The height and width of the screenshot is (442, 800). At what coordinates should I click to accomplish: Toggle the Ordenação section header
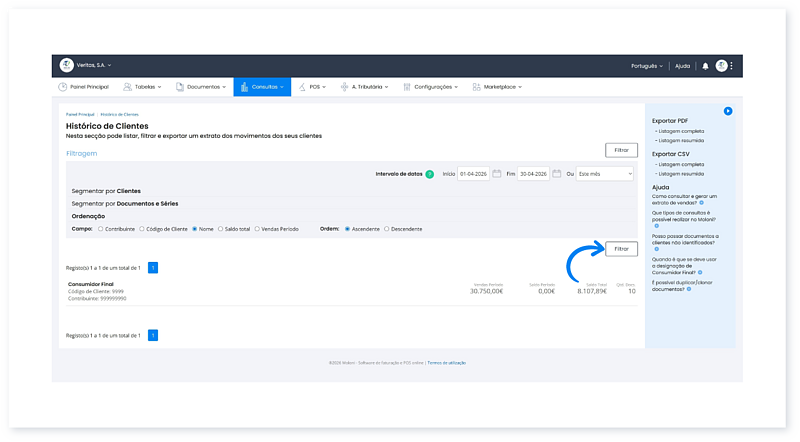[88, 216]
